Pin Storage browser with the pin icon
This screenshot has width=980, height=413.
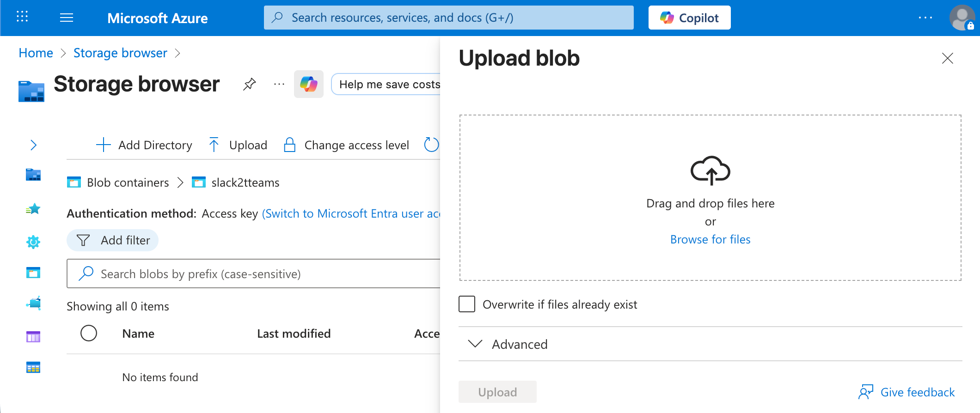point(250,84)
